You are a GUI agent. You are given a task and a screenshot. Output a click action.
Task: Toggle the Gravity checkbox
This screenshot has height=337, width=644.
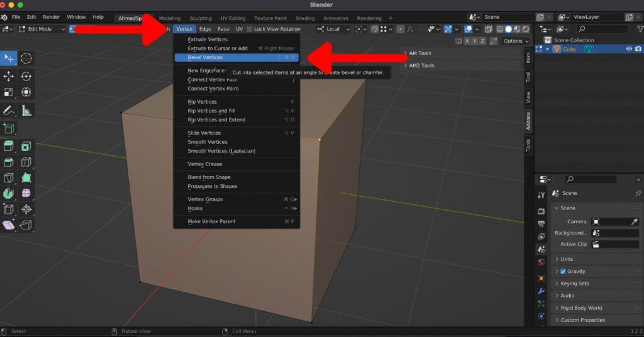click(x=563, y=272)
